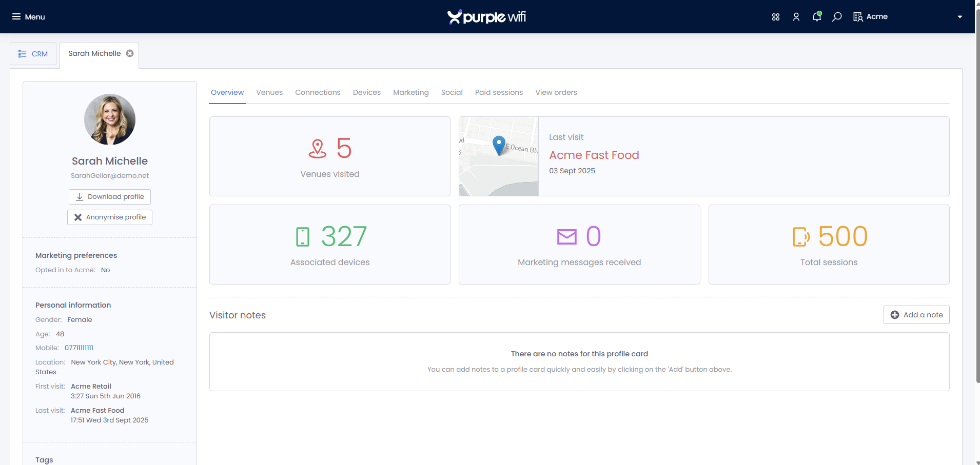980x465 pixels.
Task: Click the Acme company building icon
Action: click(858, 17)
